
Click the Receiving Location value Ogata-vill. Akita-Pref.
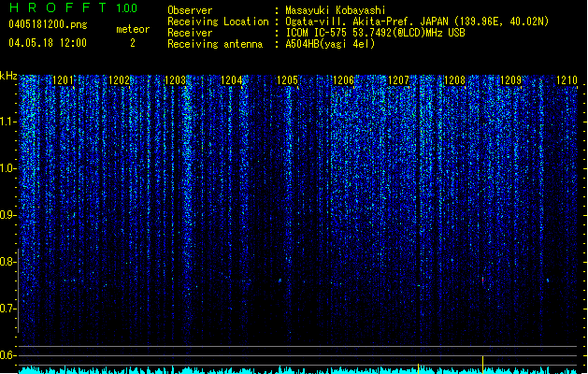pos(351,22)
